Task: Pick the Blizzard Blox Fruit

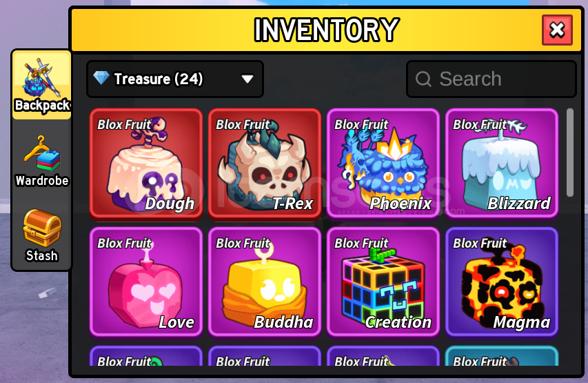Action: pos(502,164)
